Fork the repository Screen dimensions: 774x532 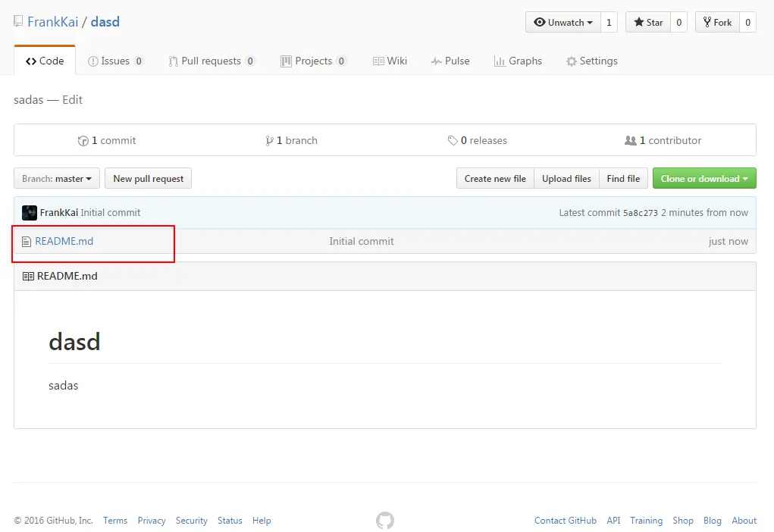pos(717,22)
